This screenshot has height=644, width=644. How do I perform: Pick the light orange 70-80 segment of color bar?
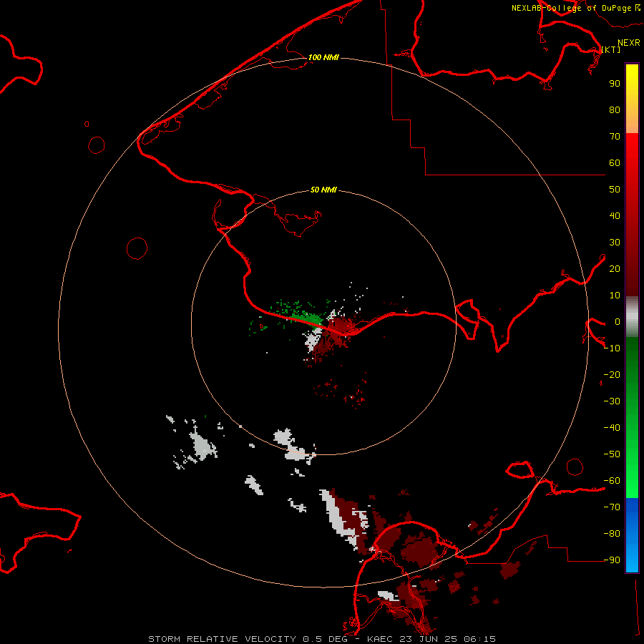click(632, 122)
